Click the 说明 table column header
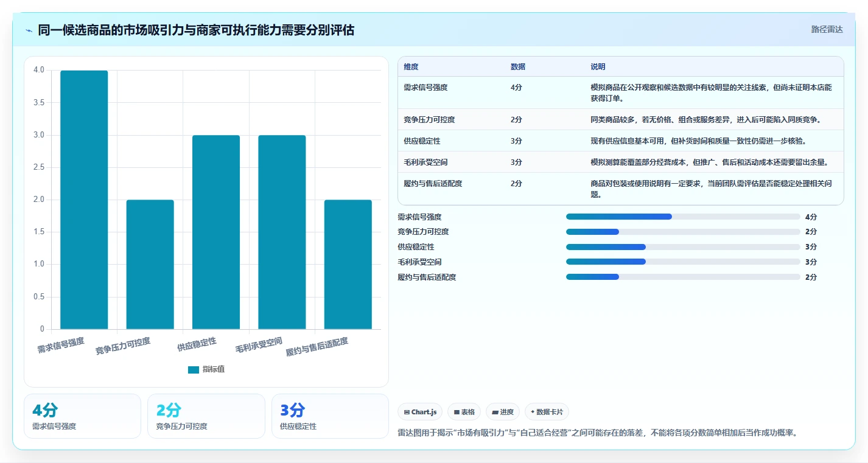The height and width of the screenshot is (463, 868). click(x=598, y=67)
